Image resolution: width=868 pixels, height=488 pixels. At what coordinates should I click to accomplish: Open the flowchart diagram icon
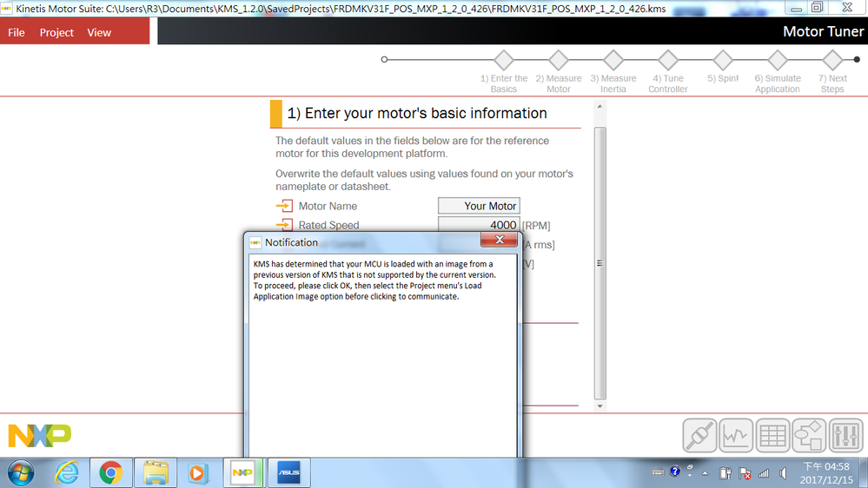pyautogui.click(x=809, y=435)
